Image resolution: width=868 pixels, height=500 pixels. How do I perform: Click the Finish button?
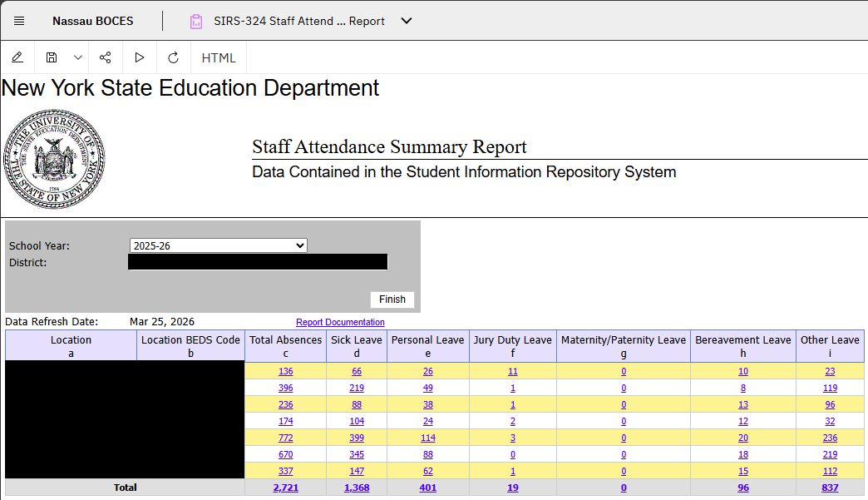[x=392, y=300]
